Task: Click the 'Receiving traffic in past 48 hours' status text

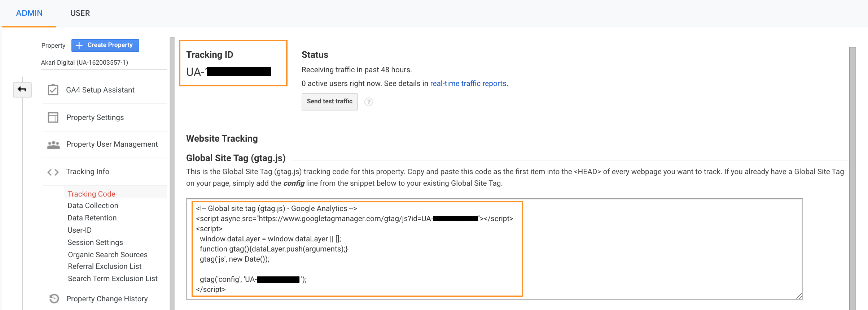Action: tap(356, 70)
